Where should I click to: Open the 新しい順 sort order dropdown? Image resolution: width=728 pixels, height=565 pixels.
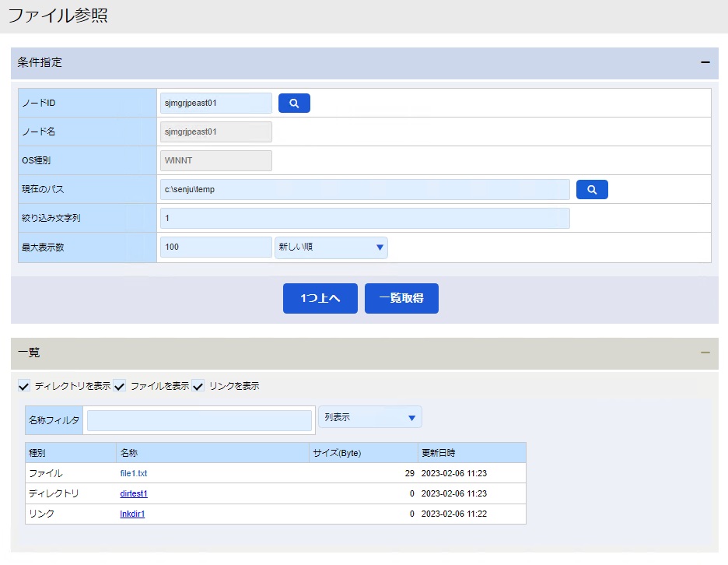(x=331, y=247)
